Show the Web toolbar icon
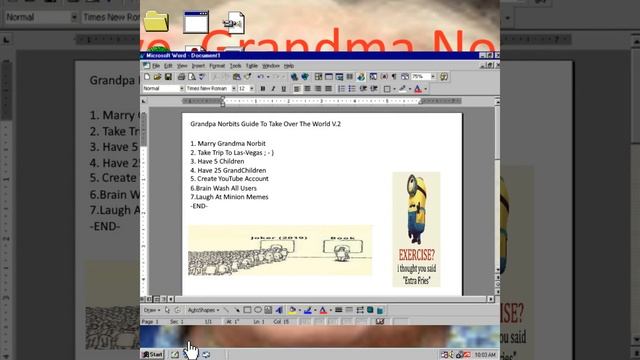The image size is (640, 360). tap(305, 77)
